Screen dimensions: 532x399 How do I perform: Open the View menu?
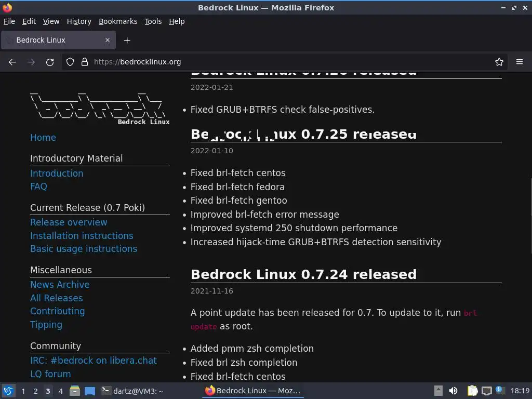51,21
